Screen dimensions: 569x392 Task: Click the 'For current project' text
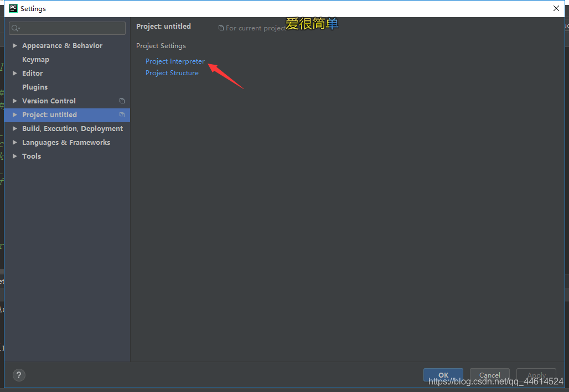[x=256, y=28]
